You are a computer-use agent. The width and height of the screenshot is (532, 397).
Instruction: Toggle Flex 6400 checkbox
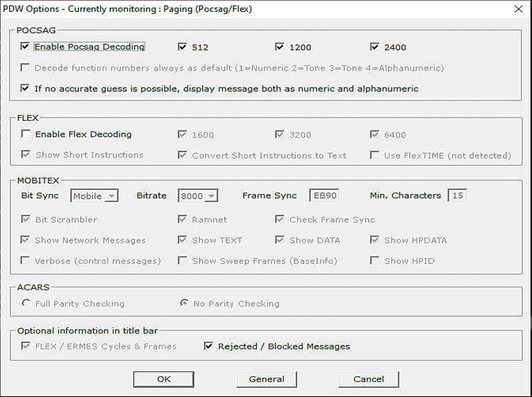(374, 134)
